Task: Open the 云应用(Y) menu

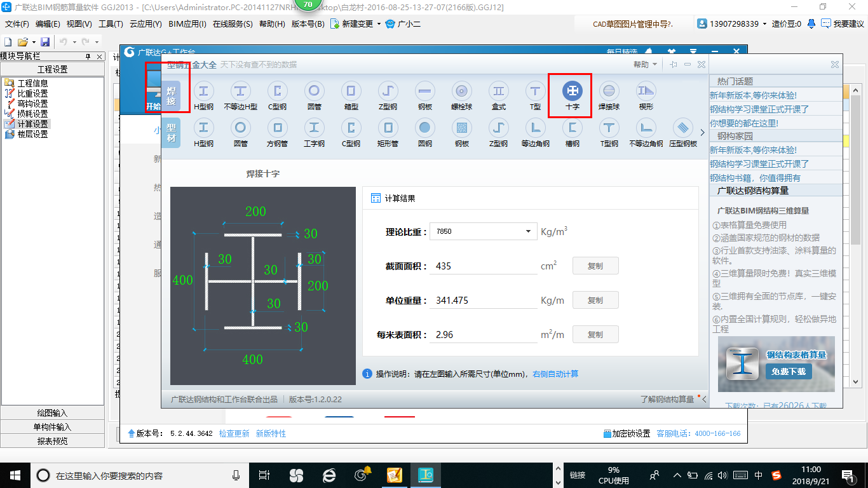Action: tap(146, 24)
